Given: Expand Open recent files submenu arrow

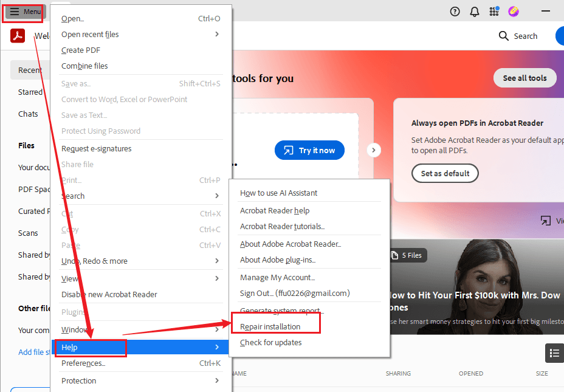Looking at the screenshot, I should coord(216,34).
